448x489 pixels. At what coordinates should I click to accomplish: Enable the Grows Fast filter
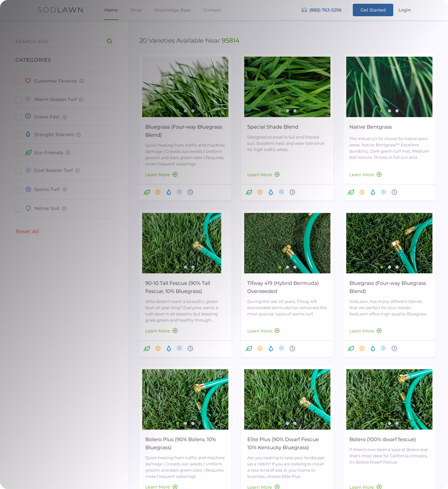click(18, 117)
